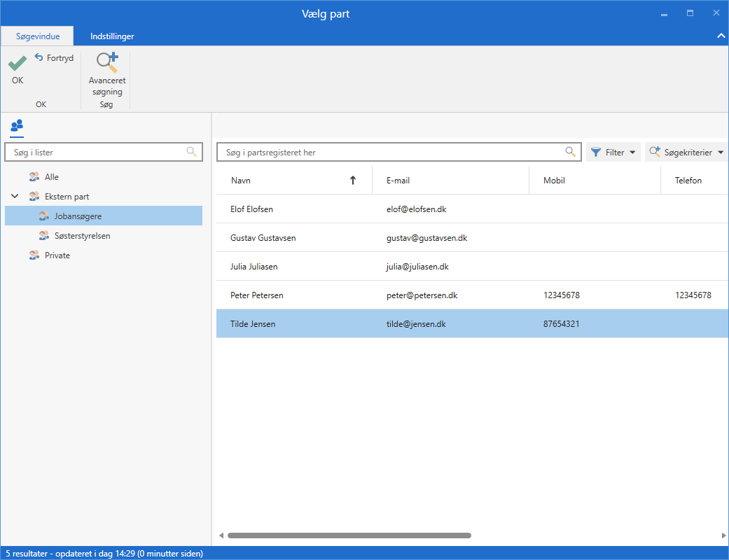This screenshot has width=729, height=560.
Task: Click the Private group icon
Action: (x=34, y=255)
